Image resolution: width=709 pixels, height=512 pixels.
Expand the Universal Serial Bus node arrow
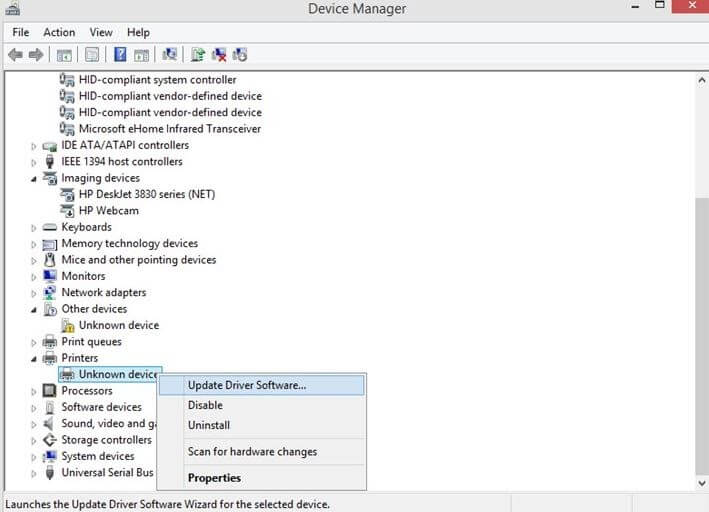tap(34, 474)
